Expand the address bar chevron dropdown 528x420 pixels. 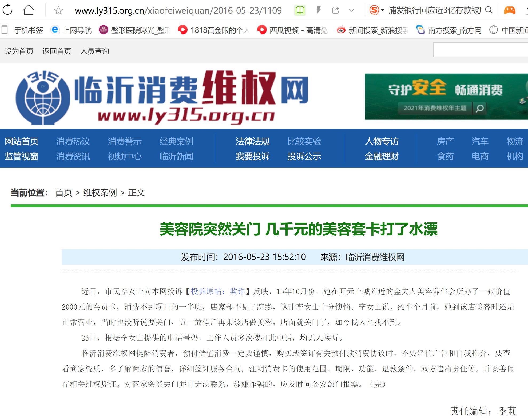(x=352, y=10)
